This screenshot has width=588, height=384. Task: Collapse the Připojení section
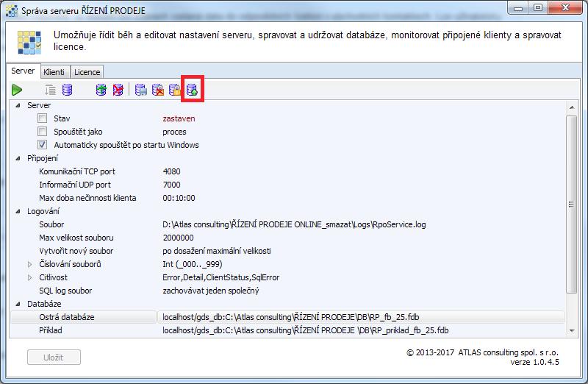click(x=18, y=158)
